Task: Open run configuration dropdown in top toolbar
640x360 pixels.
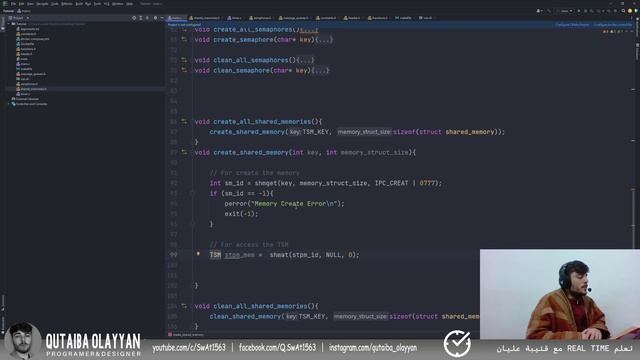Action: point(566,11)
